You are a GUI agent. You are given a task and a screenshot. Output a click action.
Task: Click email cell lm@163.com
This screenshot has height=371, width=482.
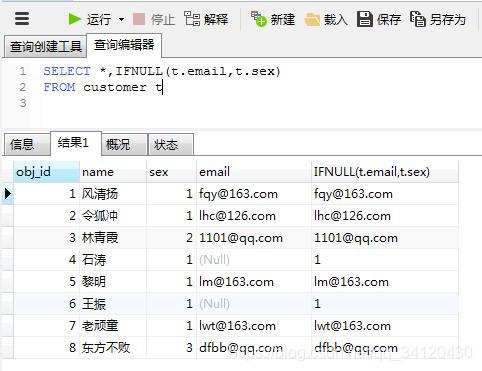point(254,282)
